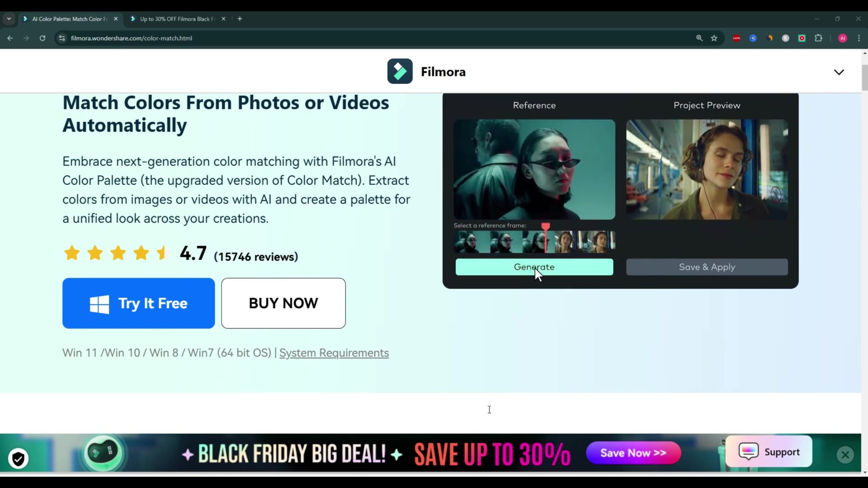Switch to Up to 30% OFF Filmora tab
This screenshot has width=868, height=488.
tap(177, 19)
